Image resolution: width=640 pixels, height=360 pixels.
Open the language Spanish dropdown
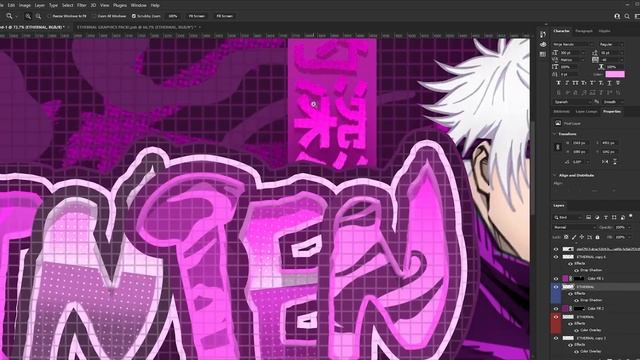pyautogui.click(x=571, y=102)
